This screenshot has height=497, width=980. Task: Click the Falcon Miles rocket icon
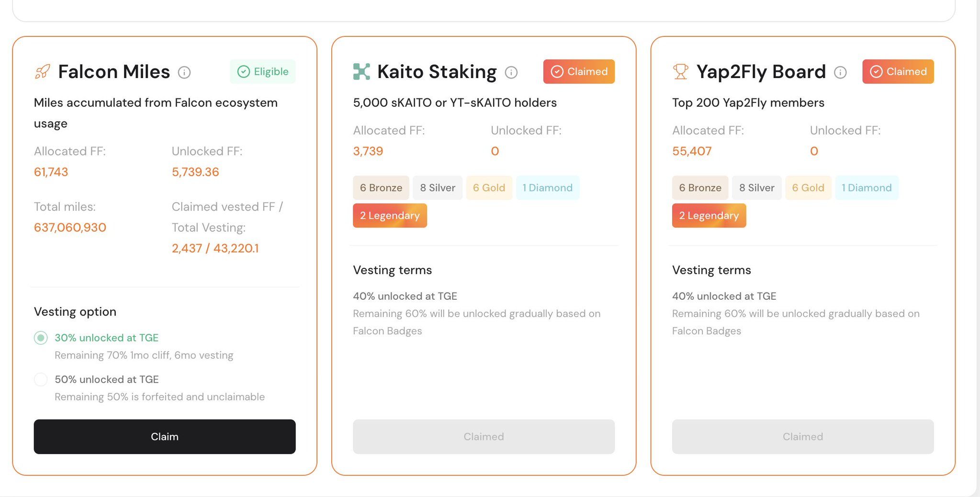(43, 72)
